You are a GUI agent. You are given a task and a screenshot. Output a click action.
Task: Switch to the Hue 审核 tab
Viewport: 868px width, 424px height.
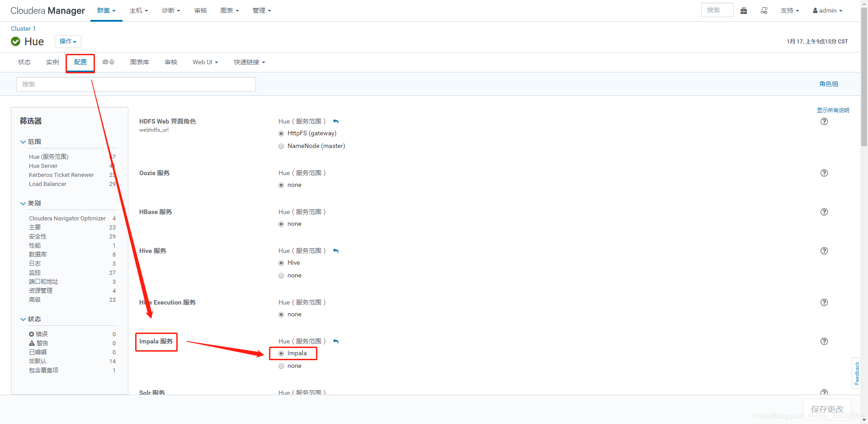click(x=171, y=62)
